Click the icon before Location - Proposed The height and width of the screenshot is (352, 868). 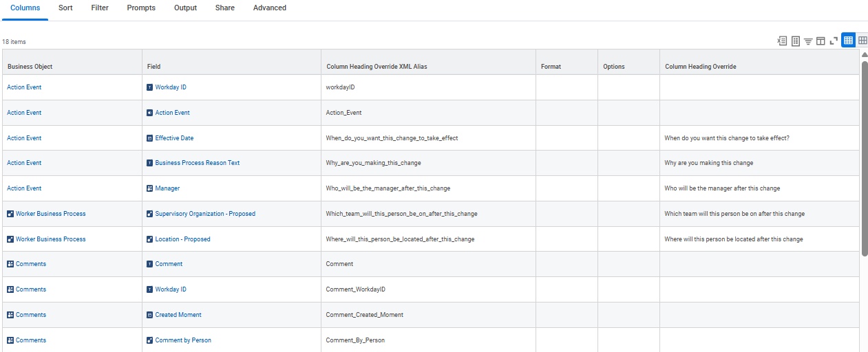[150, 239]
